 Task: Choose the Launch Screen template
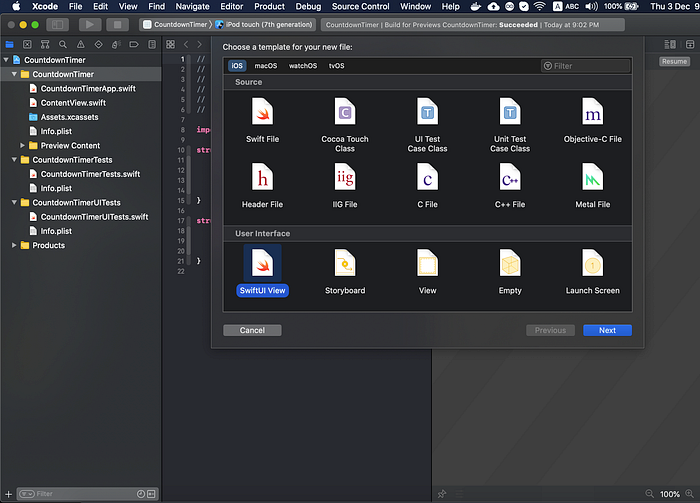pyautogui.click(x=593, y=262)
